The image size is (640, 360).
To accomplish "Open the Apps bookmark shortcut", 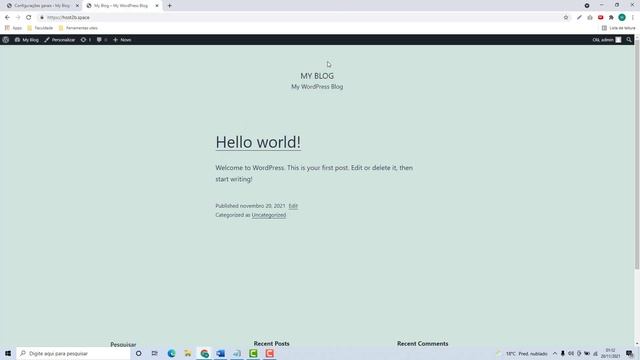I will 13,28.
